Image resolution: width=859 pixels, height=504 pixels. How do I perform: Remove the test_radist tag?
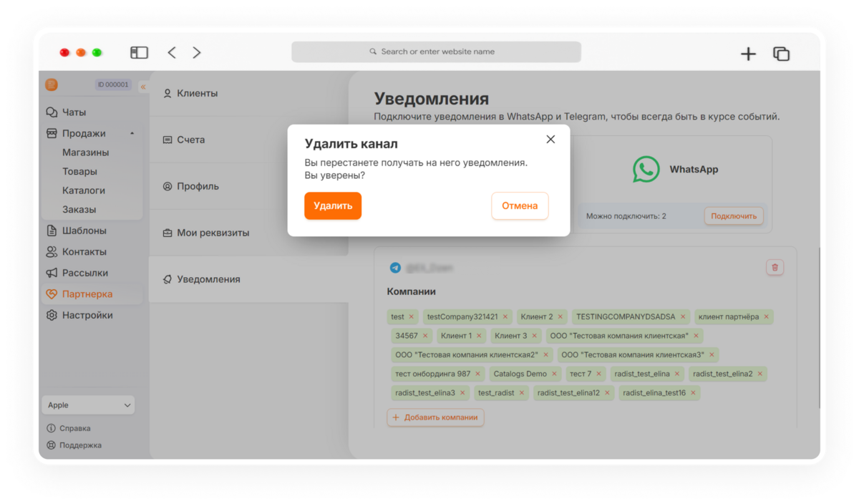click(x=521, y=393)
